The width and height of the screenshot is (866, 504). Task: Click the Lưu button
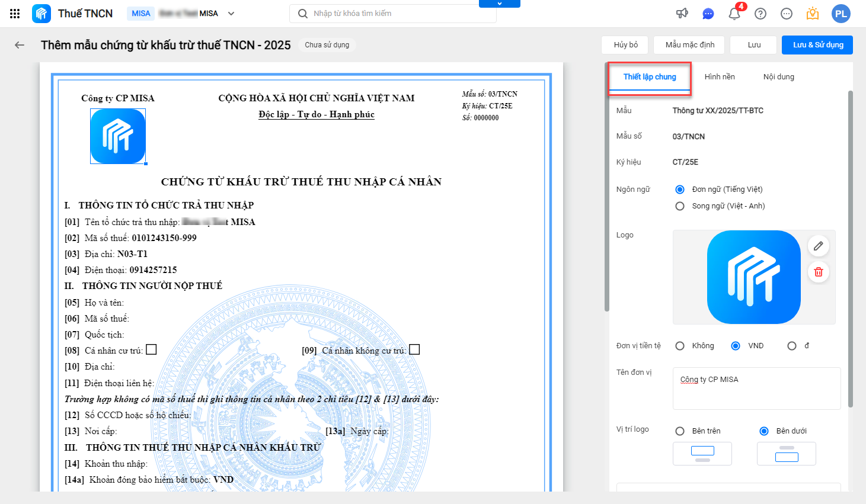tap(754, 45)
